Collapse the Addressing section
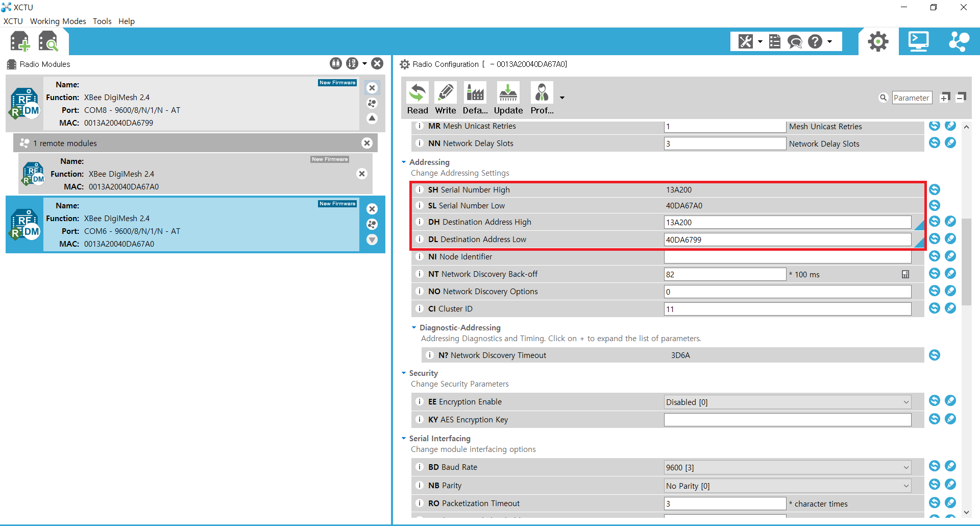 (x=404, y=162)
